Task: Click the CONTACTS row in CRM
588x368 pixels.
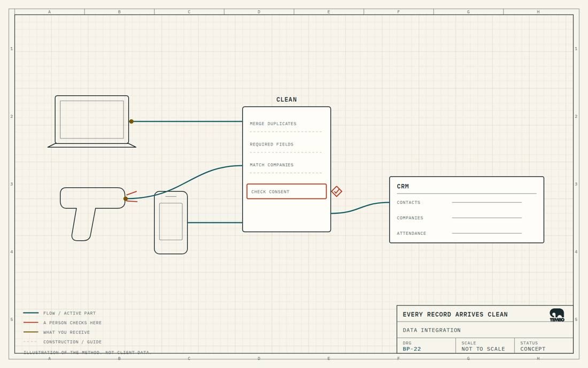Action: [459, 202]
